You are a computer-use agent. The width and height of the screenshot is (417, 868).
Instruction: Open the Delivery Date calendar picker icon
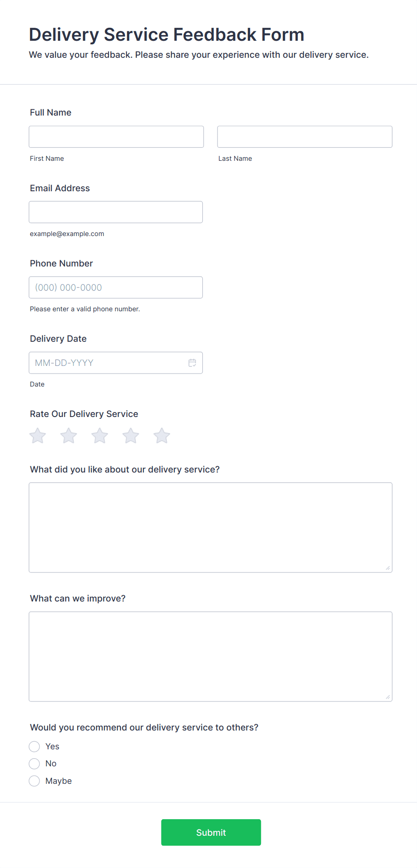192,363
